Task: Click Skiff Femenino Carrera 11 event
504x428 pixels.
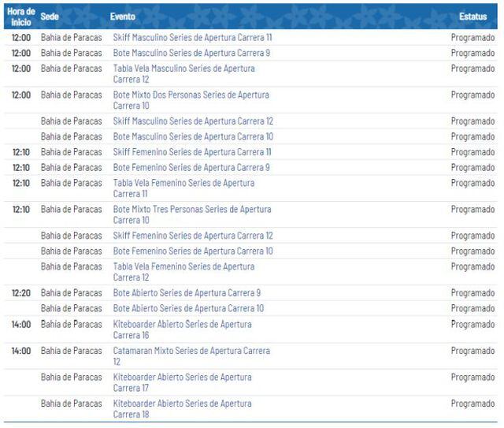Action: (x=192, y=152)
